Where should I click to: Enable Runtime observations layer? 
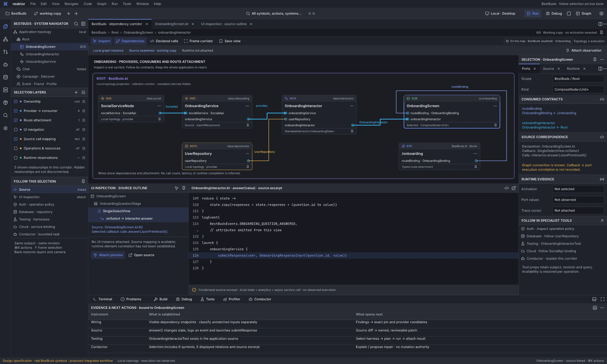coord(16,158)
